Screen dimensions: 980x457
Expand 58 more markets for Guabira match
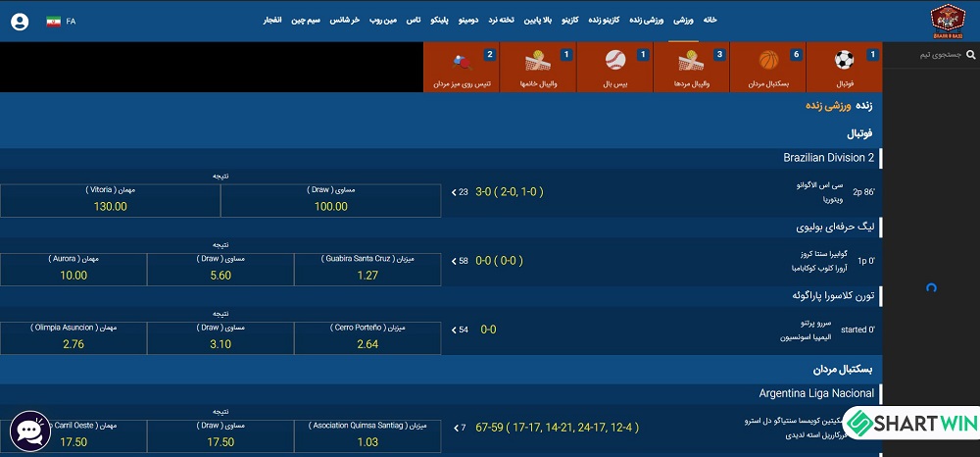[x=460, y=261]
